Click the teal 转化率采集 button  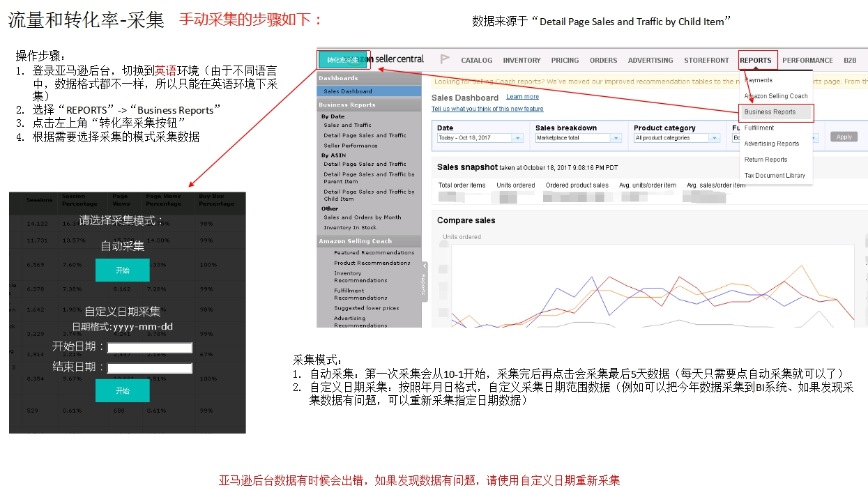(x=342, y=60)
